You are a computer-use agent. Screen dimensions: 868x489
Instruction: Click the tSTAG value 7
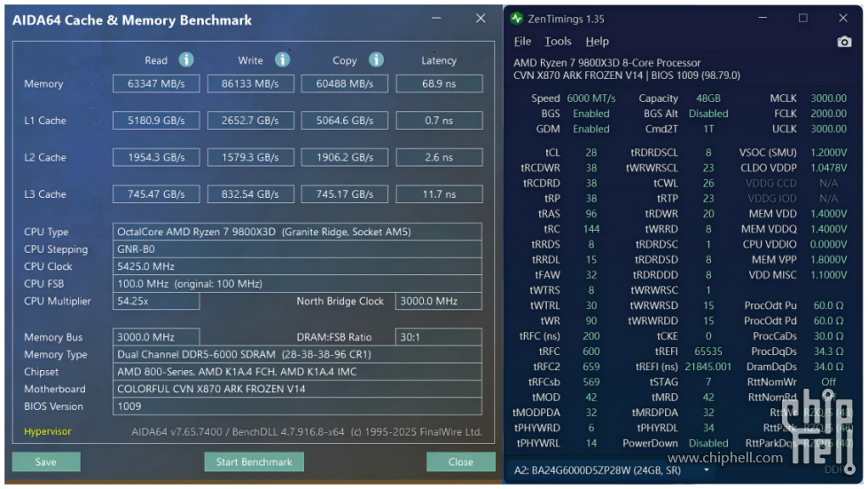pyautogui.click(x=708, y=383)
